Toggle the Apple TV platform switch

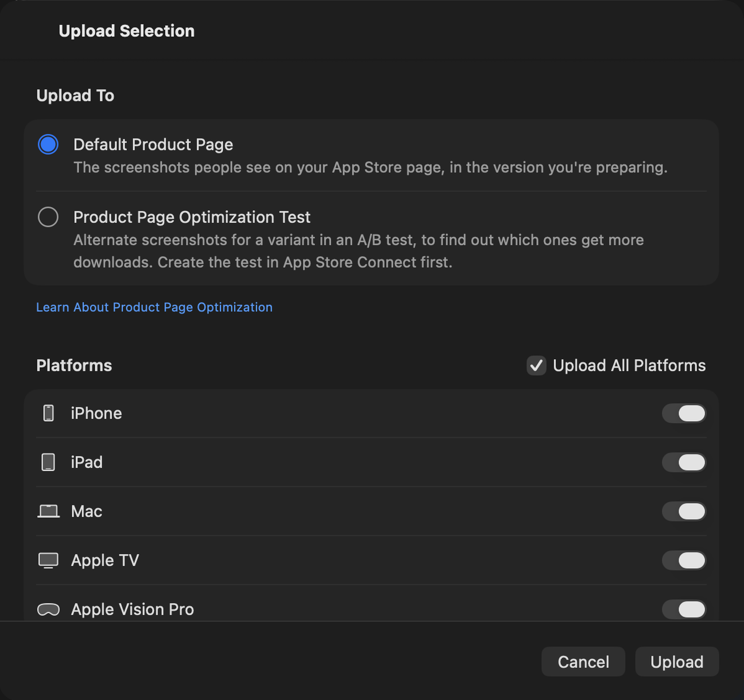point(684,561)
